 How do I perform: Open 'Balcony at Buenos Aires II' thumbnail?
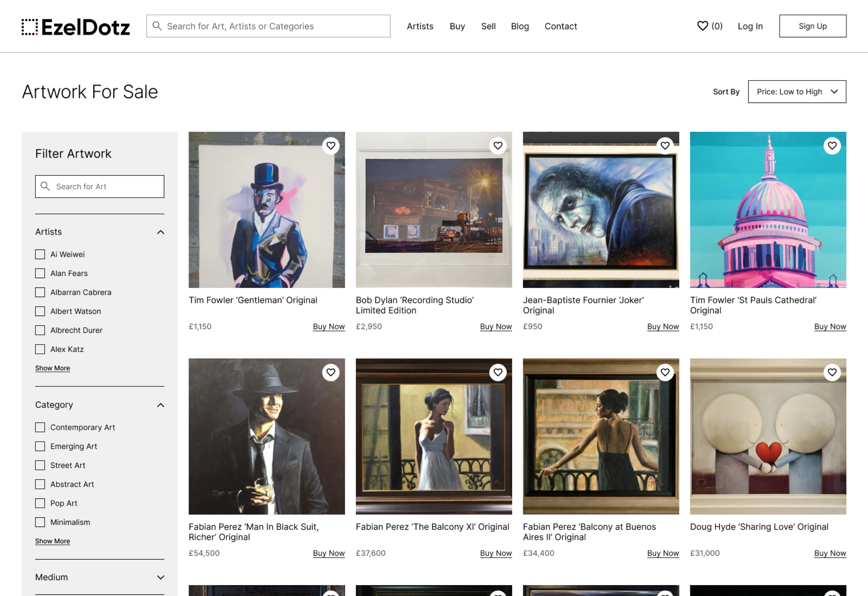tap(601, 437)
